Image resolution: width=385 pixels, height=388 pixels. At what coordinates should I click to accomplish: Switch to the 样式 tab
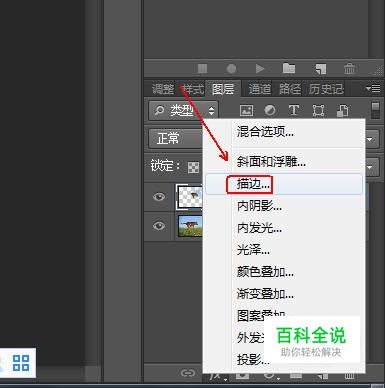click(x=193, y=89)
